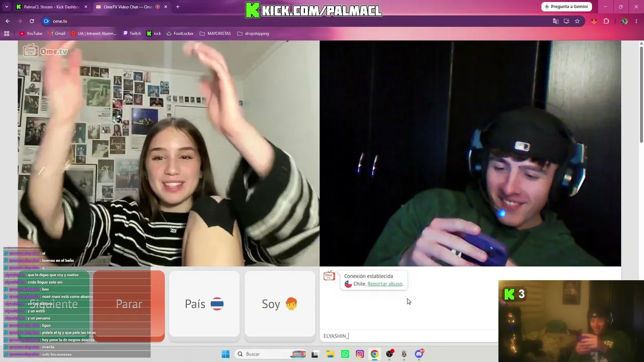Reload the ome.tv page
Viewport: 644px width, 362px height.
click(32, 21)
